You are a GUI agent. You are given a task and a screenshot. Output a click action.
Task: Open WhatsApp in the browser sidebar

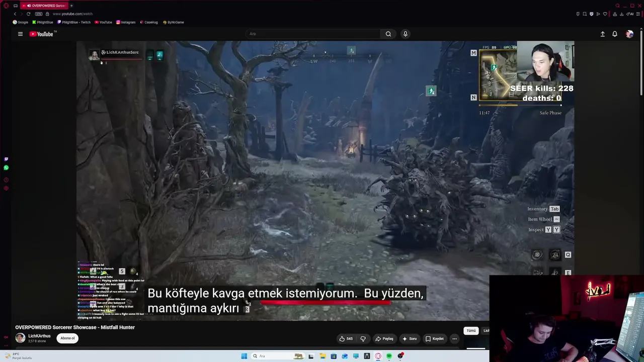click(x=6, y=168)
